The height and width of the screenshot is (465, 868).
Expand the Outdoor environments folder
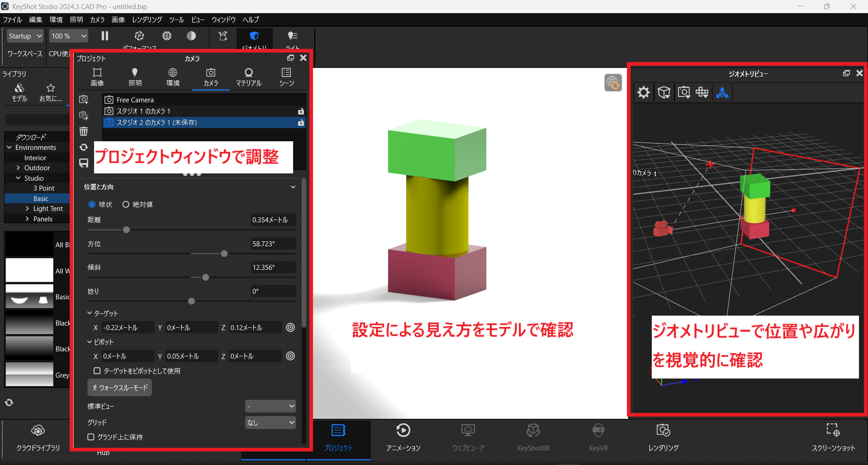(x=18, y=168)
